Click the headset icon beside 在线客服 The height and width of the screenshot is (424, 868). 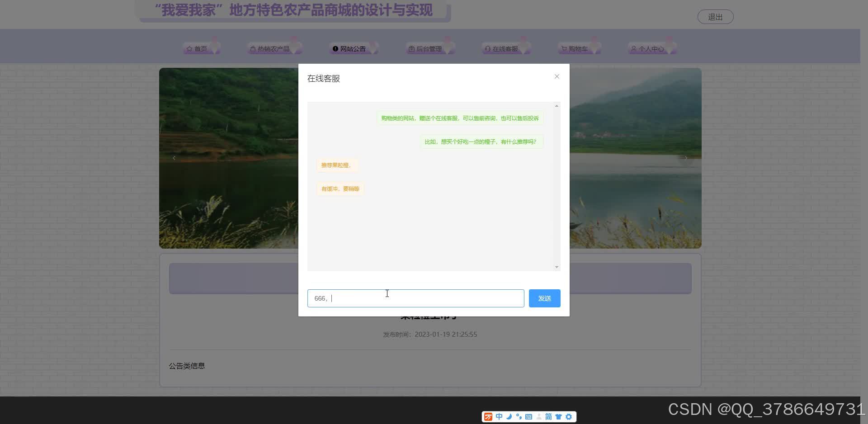pyautogui.click(x=487, y=48)
